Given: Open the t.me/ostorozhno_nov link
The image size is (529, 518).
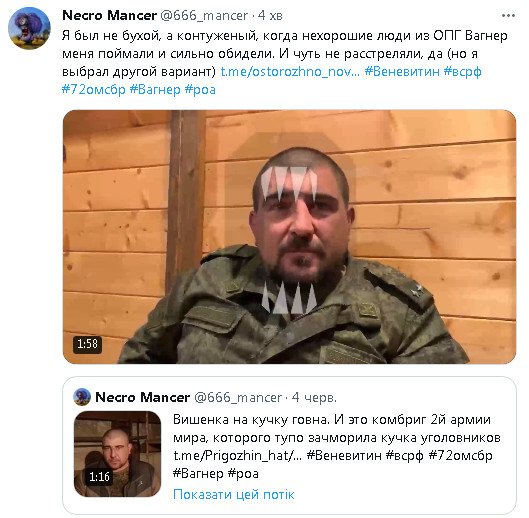Looking at the screenshot, I should pos(290,72).
